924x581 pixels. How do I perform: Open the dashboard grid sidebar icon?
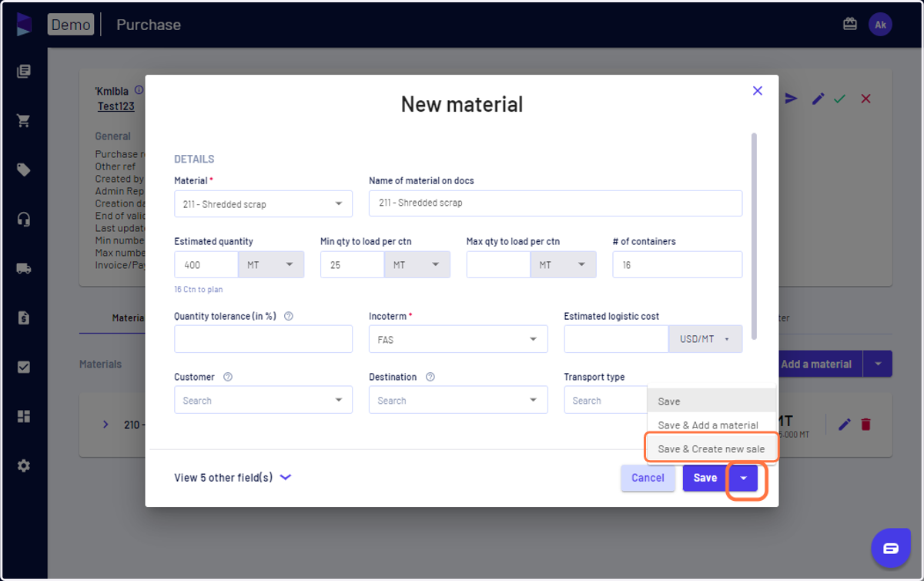tap(24, 417)
